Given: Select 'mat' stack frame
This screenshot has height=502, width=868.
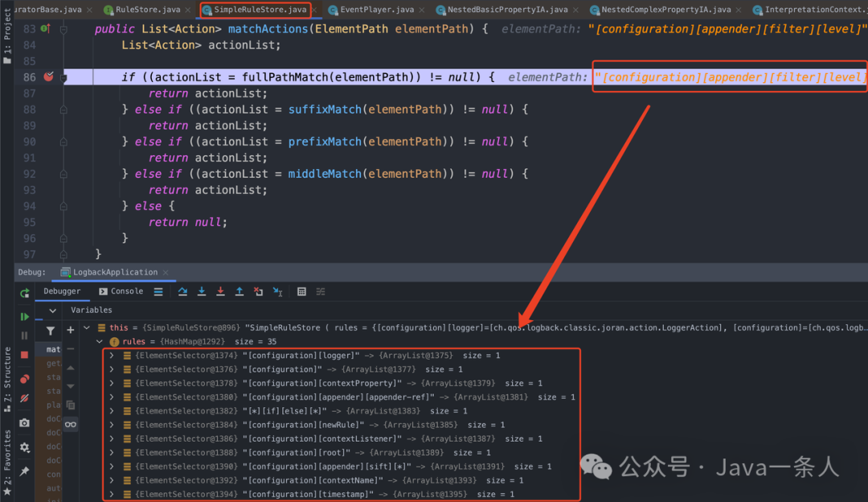Looking at the screenshot, I should pyautogui.click(x=53, y=350).
